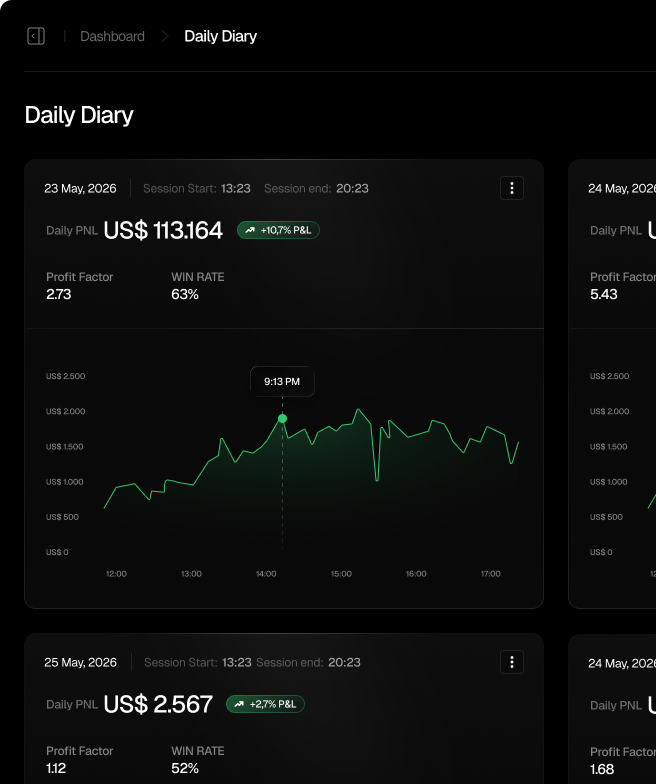
Task: Click trend arrow icon in +10,7% badge
Action: (x=249, y=230)
